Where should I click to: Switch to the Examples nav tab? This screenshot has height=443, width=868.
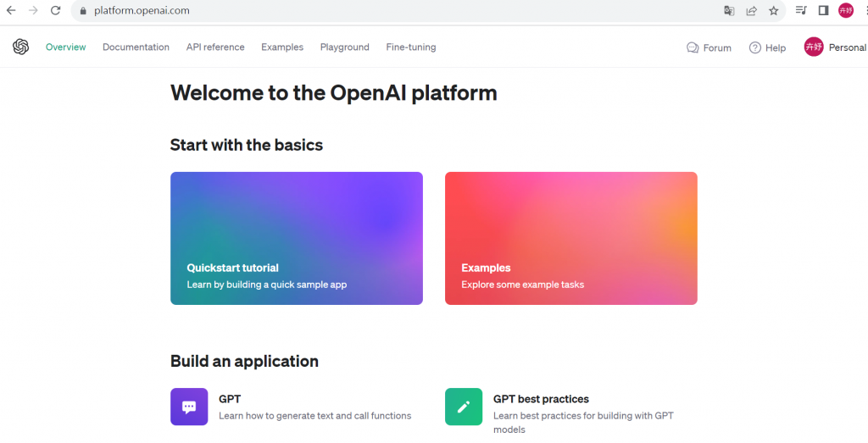(282, 47)
